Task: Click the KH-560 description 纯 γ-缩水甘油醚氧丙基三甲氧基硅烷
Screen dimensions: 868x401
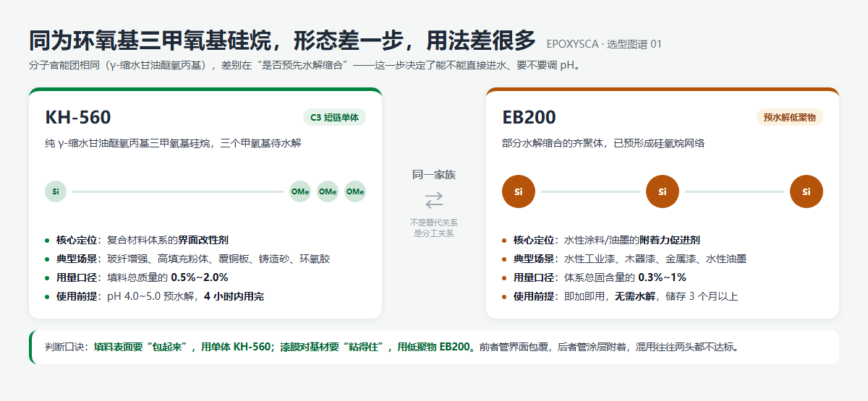Action: coord(173,143)
